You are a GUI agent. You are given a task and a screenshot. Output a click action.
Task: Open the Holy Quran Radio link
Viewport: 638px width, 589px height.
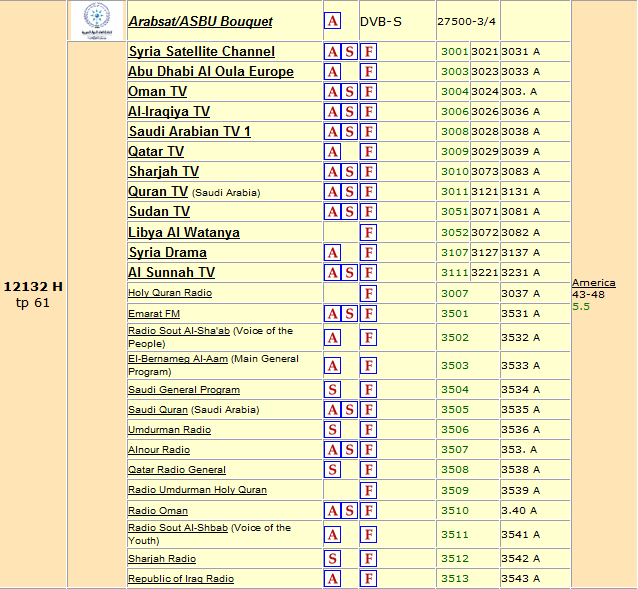click(x=170, y=293)
